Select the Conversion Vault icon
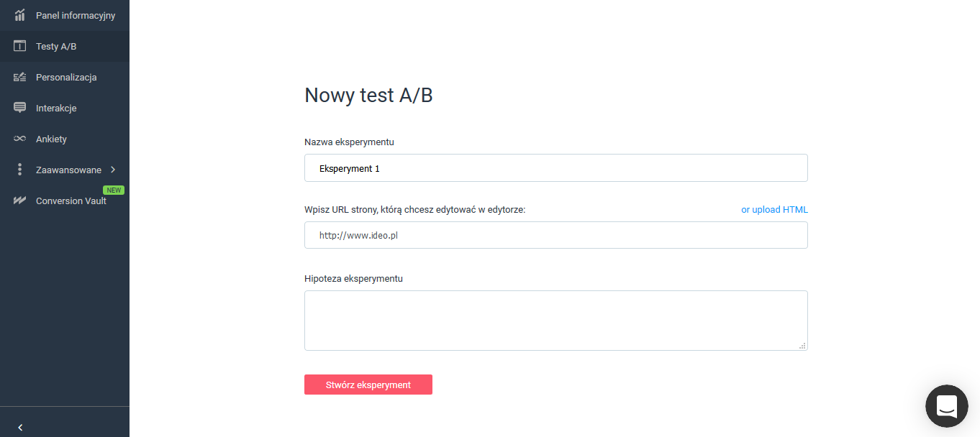This screenshot has width=980, height=437. [19, 200]
